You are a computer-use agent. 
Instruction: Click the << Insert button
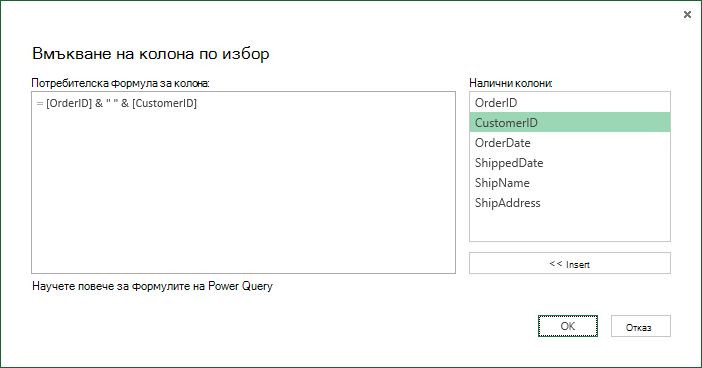[x=570, y=263]
